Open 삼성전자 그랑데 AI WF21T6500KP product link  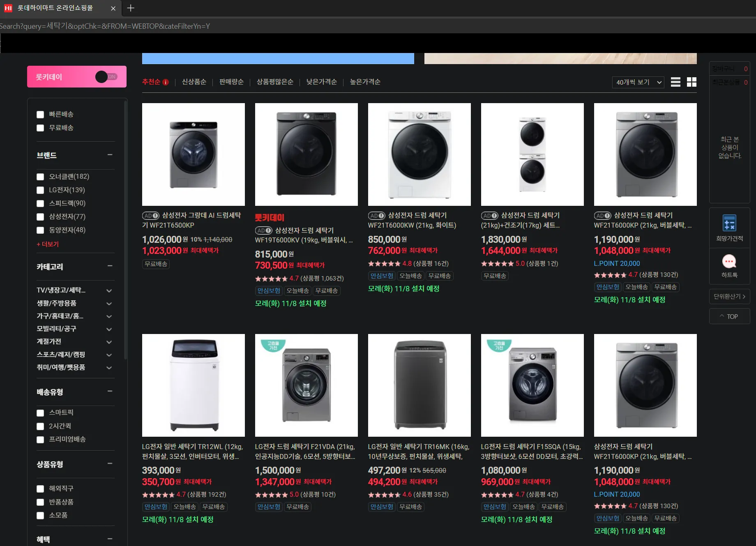click(192, 220)
